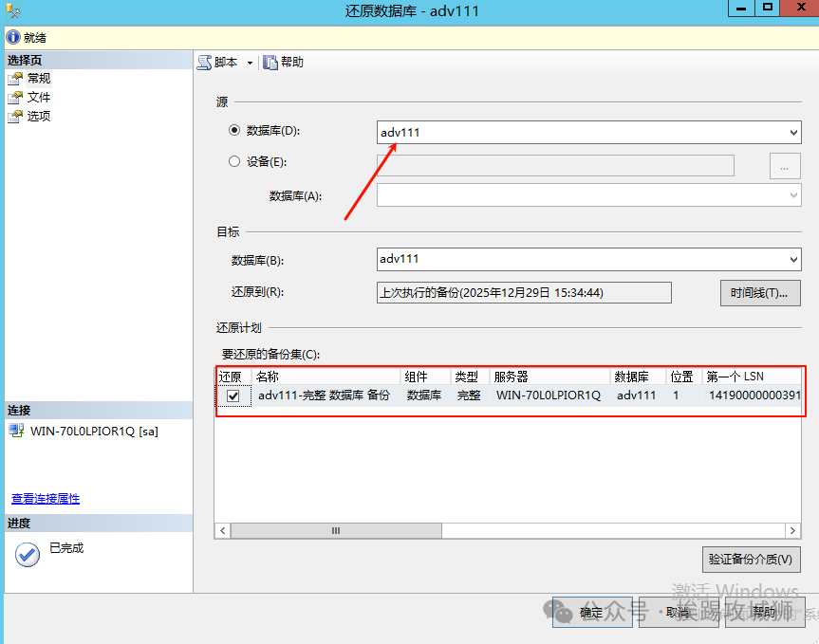Expand the 脚本 dropdown arrow
This screenshot has height=644, width=819.
point(250,63)
